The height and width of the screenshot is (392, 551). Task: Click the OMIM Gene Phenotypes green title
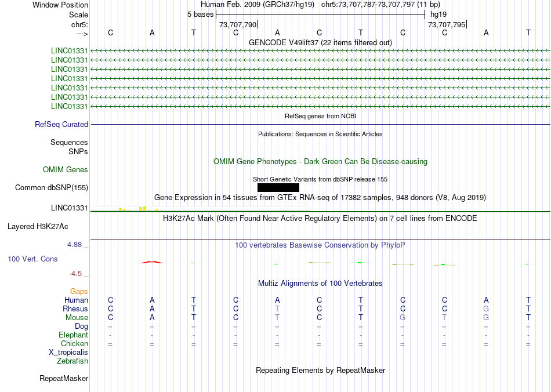pos(320,162)
